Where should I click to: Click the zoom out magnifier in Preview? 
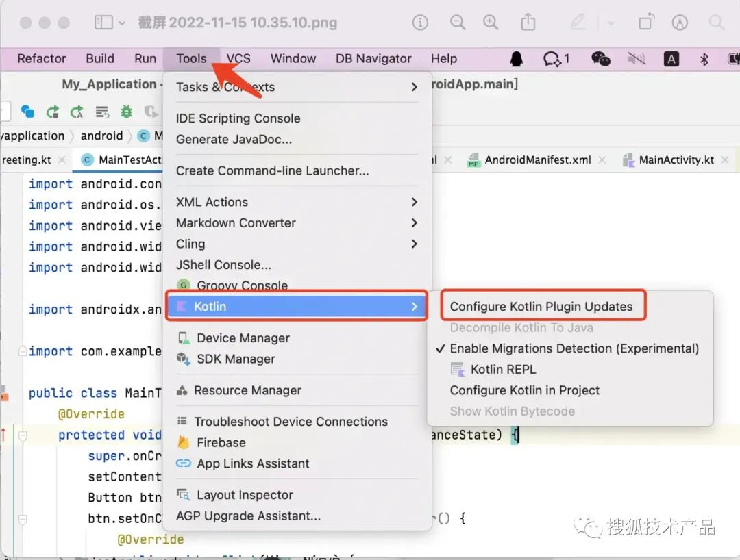(457, 22)
